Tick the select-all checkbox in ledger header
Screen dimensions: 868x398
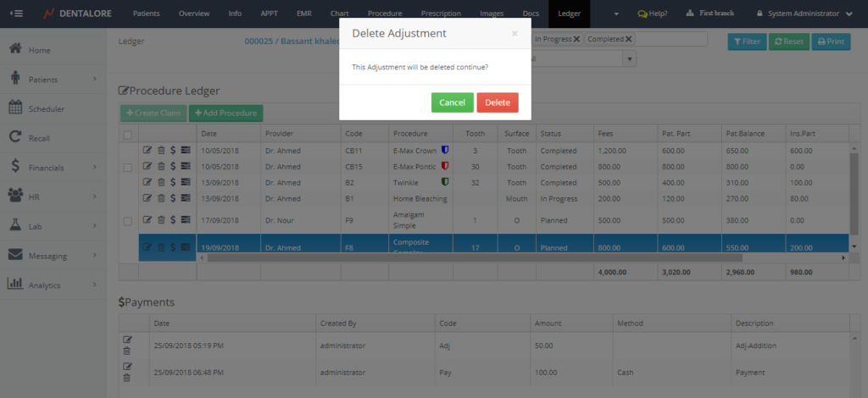127,134
